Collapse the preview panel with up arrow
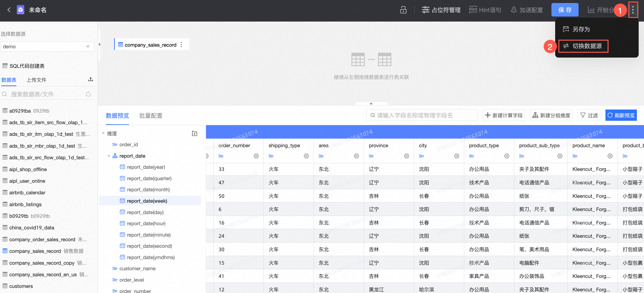644x293 pixels. click(x=371, y=103)
